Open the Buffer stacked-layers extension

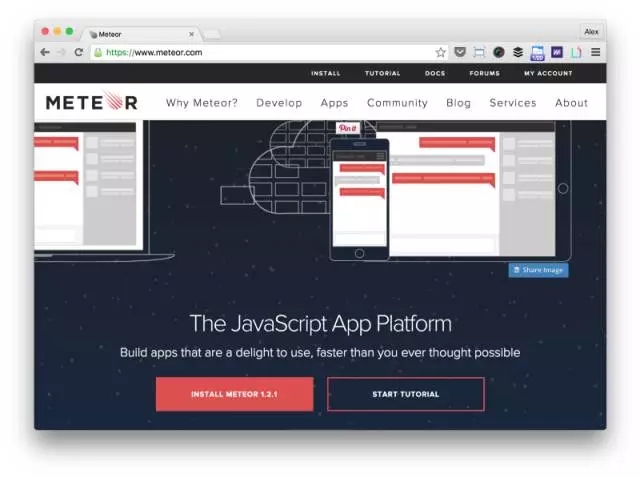click(518, 52)
